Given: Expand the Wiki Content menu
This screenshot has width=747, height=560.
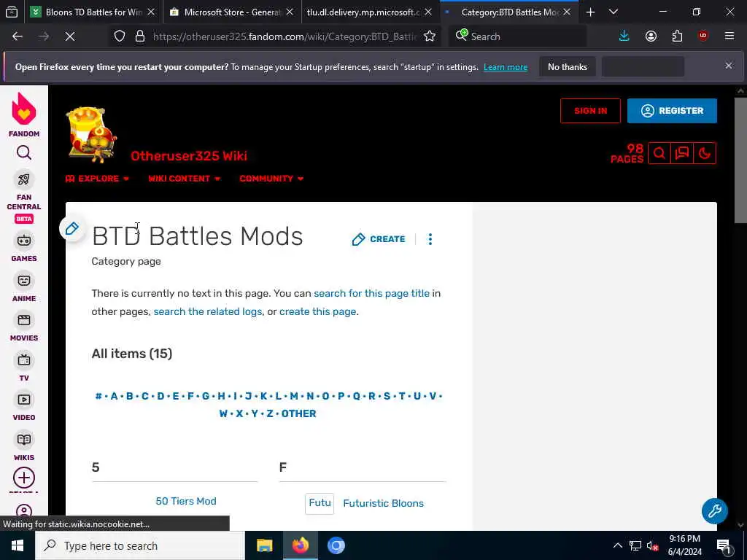Looking at the screenshot, I should coord(184,179).
